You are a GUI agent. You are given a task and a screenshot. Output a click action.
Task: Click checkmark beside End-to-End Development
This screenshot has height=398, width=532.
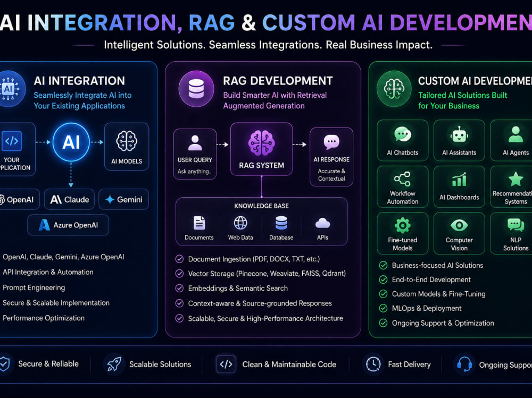point(384,280)
